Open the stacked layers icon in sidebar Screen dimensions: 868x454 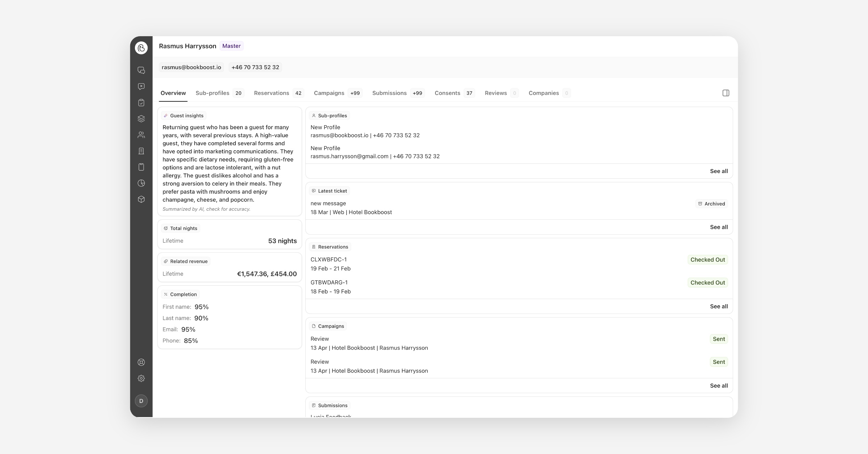(141, 119)
